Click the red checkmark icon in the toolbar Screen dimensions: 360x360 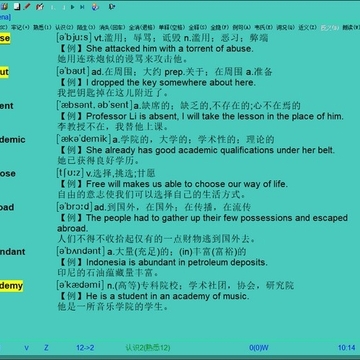click(40, 6)
